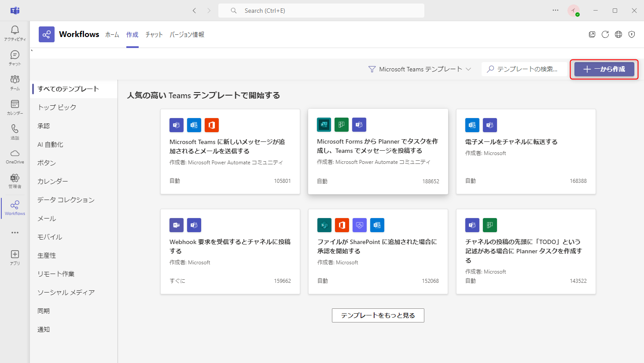The height and width of the screenshot is (363, 644).
Task: Select メール category
Action: (x=74, y=219)
